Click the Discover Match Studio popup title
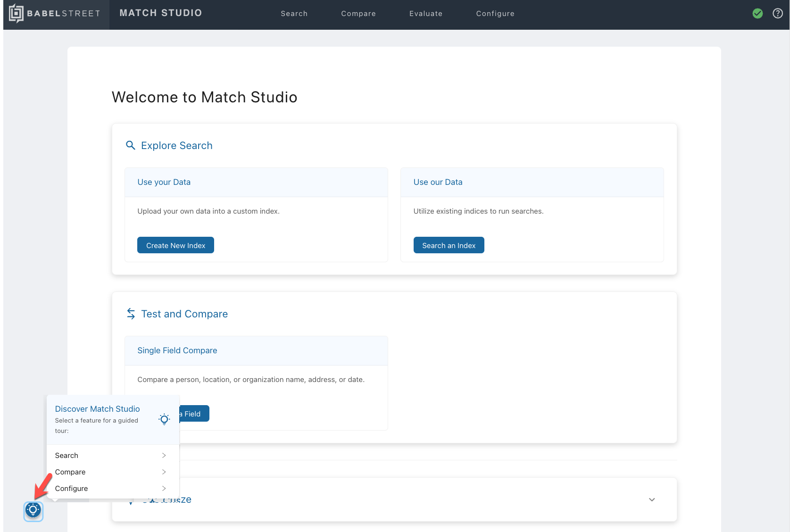 (x=98, y=409)
